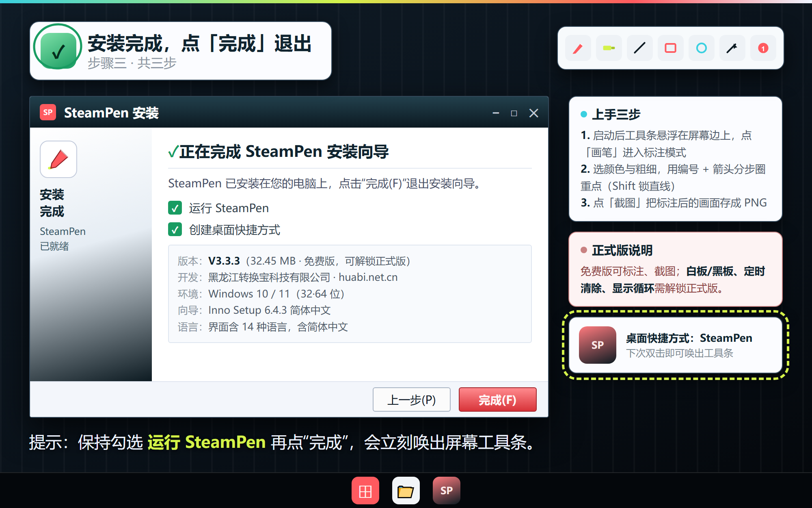Click the 完成(F) button
The image size is (812, 508).
tap(497, 400)
